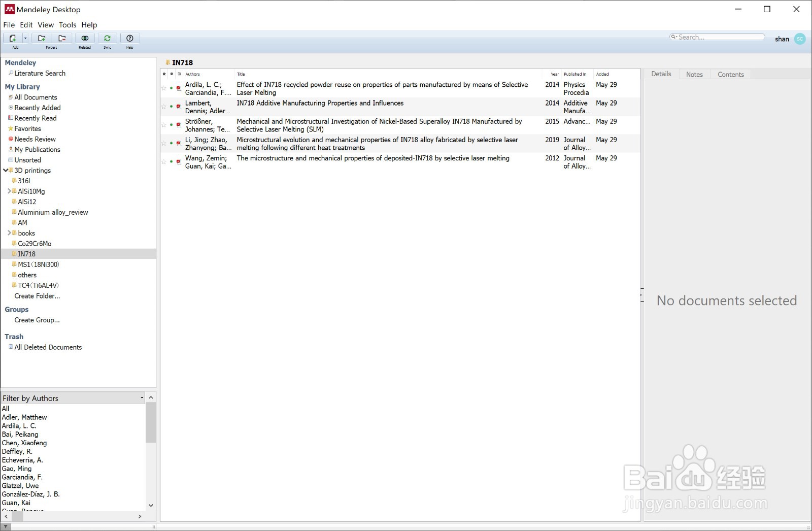Select All Documents in My Library

pos(36,97)
